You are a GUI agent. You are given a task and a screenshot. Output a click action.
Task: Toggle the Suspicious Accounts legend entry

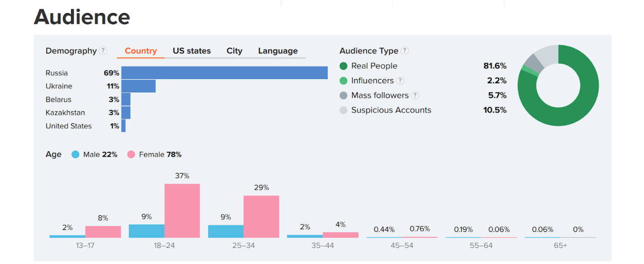(390, 110)
